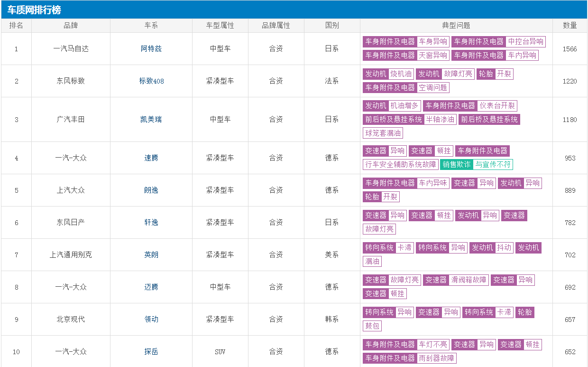The image size is (588, 367).
Task: Click the 车身异响 problem tag
Action: pyautogui.click(x=433, y=42)
